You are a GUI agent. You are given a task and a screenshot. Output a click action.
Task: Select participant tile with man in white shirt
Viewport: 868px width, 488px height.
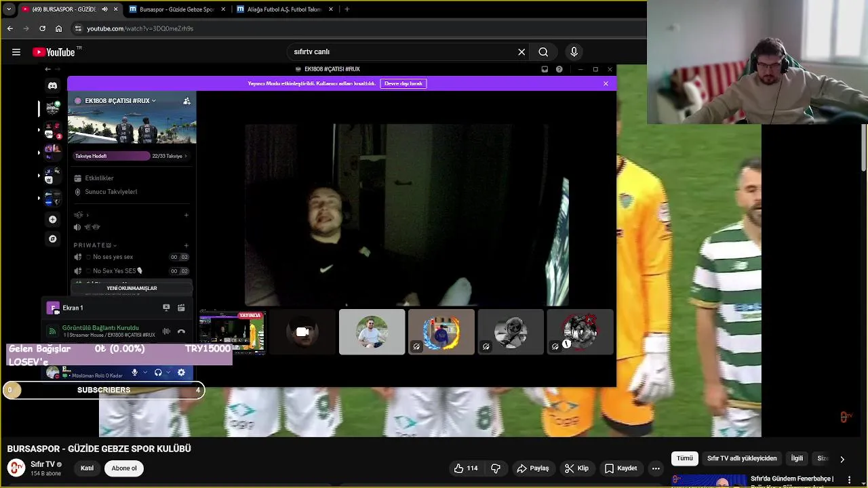coord(372,332)
